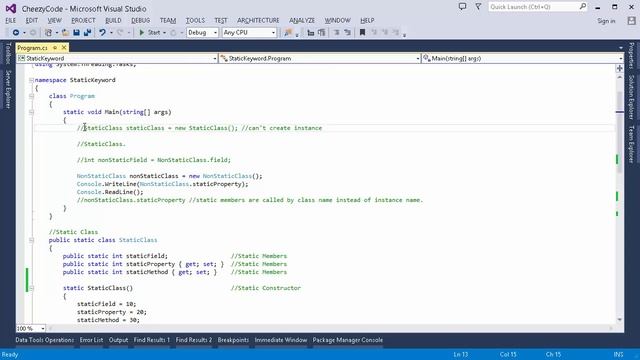The image size is (640, 360).
Task: Open the Find in Files toolbar icon
Action: coord(288,32)
